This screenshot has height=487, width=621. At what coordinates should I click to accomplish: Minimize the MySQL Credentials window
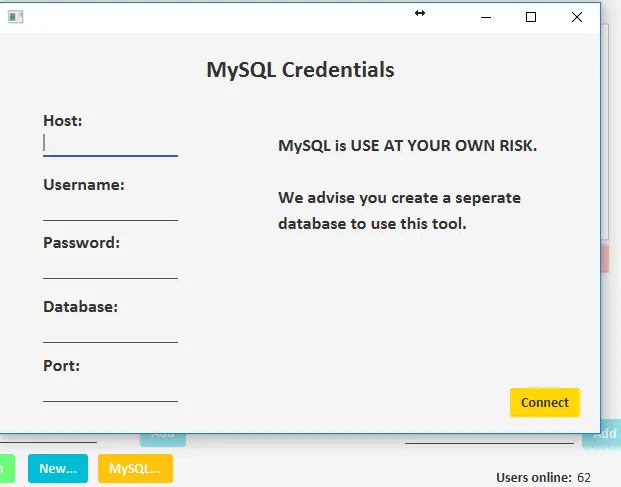click(x=486, y=17)
